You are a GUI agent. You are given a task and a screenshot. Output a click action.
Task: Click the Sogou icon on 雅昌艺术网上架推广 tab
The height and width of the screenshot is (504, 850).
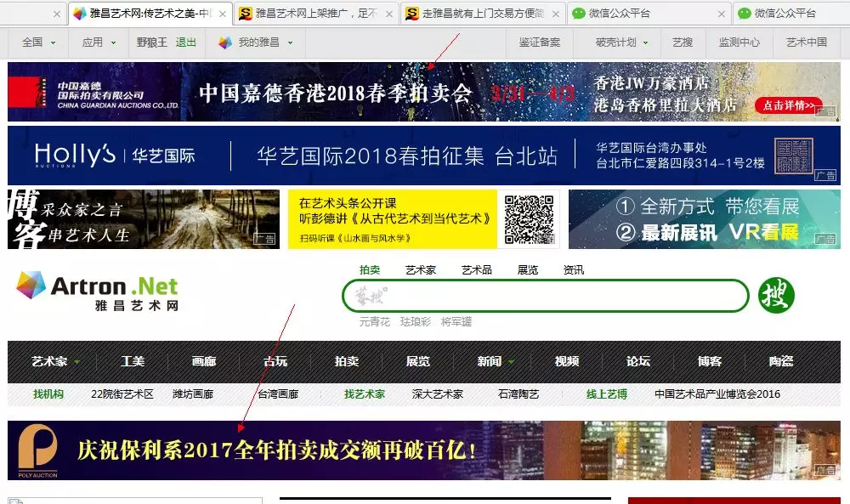tap(246, 14)
